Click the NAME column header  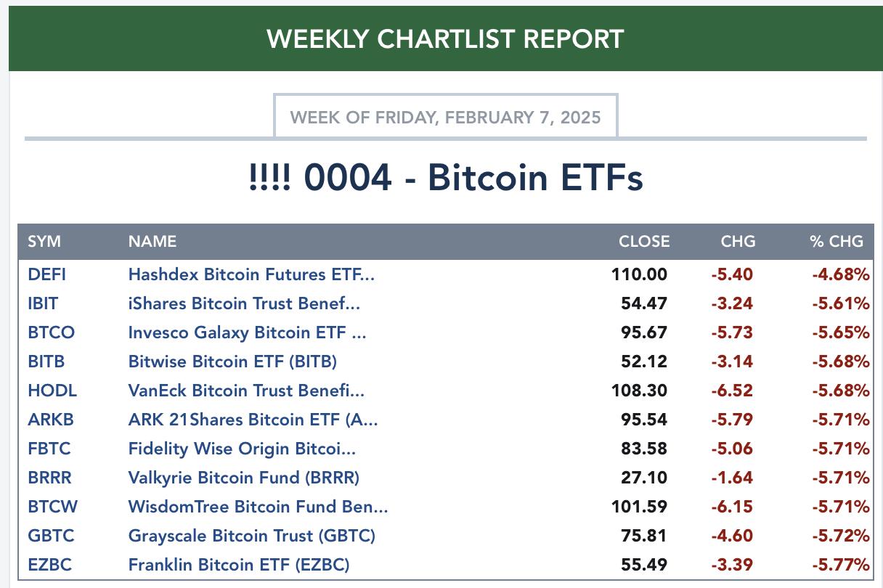tap(152, 242)
